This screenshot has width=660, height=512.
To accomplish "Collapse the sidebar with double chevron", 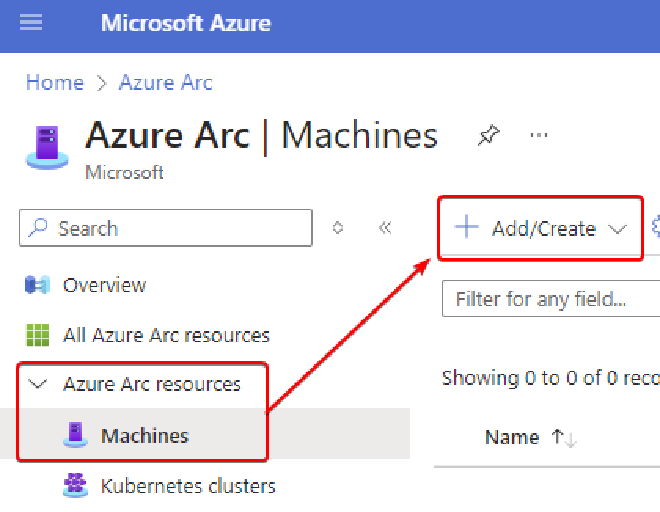I will [x=385, y=228].
